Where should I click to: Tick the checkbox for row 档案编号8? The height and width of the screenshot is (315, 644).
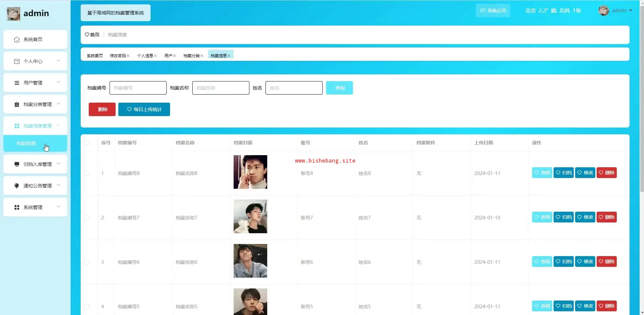point(87,173)
